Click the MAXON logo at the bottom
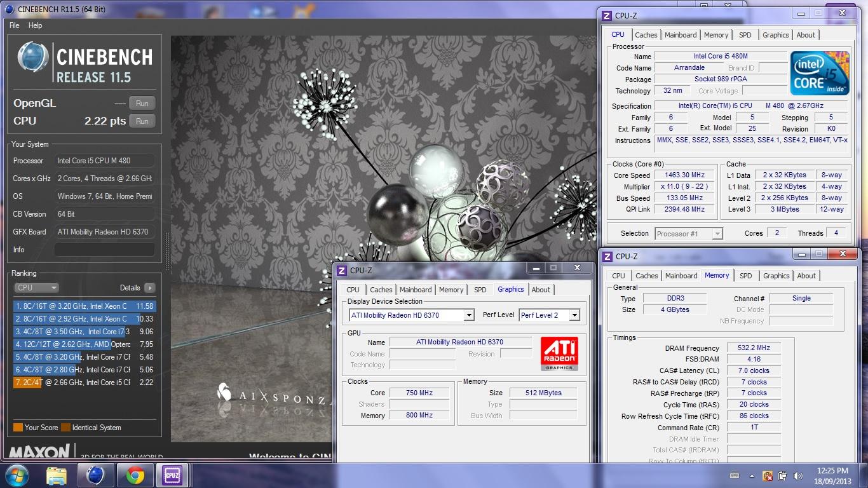The height and width of the screenshot is (488, 868). pos(39,452)
